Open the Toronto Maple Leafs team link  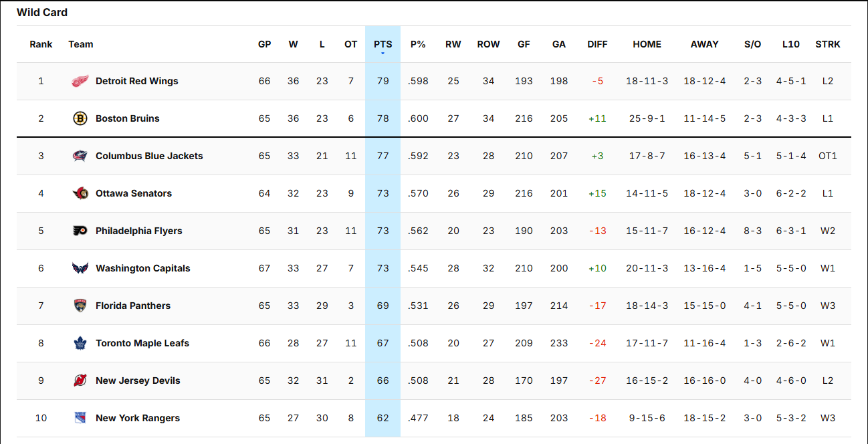point(142,343)
